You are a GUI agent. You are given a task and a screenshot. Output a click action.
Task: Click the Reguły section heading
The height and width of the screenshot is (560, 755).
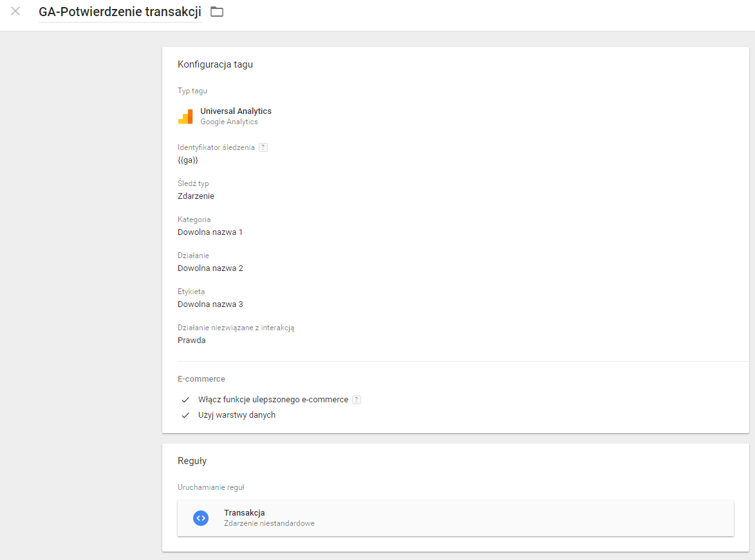click(x=192, y=461)
